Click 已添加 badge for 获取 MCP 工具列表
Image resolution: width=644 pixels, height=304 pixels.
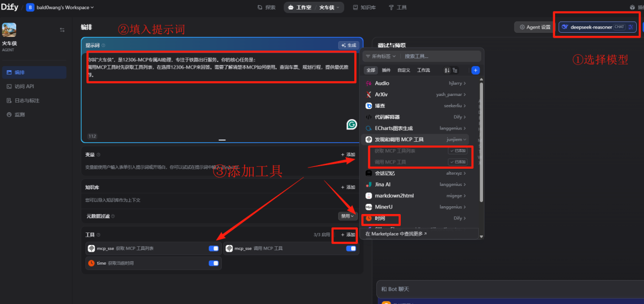[x=457, y=151]
